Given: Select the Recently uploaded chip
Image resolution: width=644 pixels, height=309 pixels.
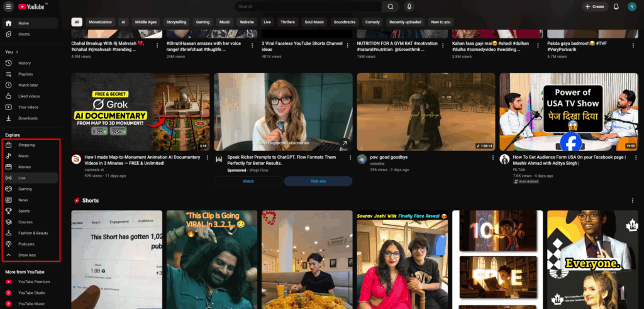Looking at the screenshot, I should (x=406, y=22).
